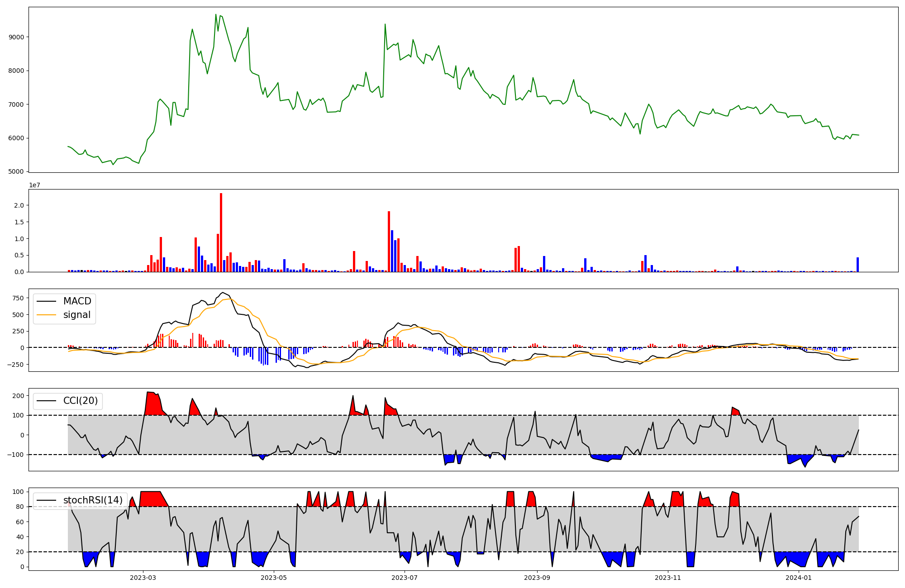Click the 200 CCI axis label
Viewport: 905px width, 588px height.
(x=18, y=396)
